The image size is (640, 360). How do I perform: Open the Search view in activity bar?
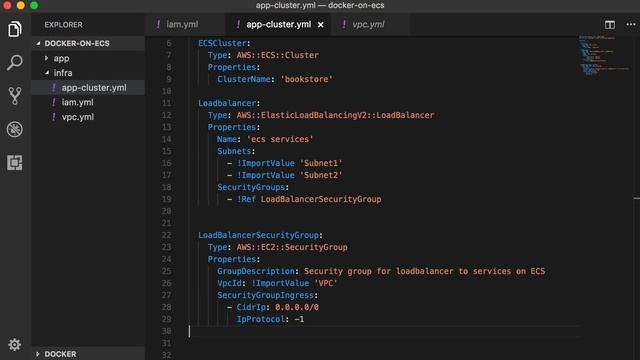(x=15, y=62)
